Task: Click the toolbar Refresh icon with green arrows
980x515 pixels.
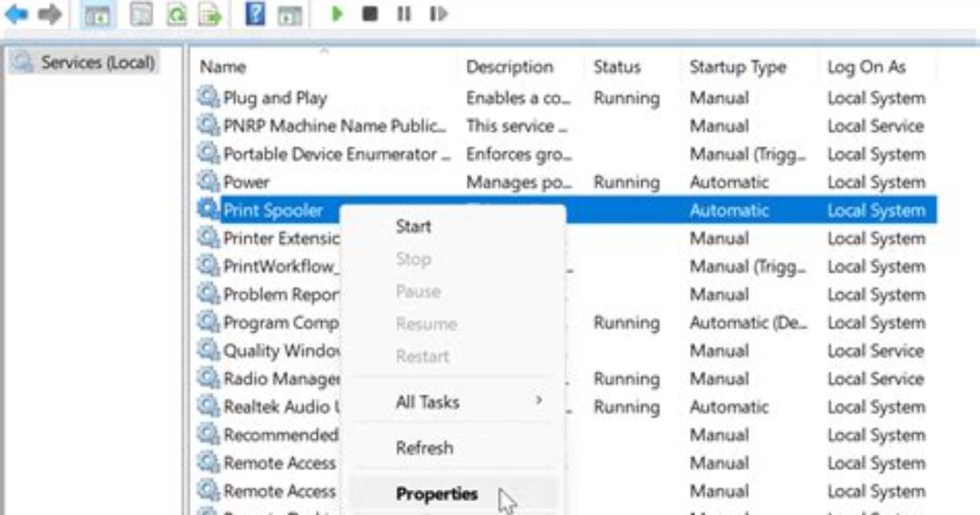Action: click(x=177, y=14)
